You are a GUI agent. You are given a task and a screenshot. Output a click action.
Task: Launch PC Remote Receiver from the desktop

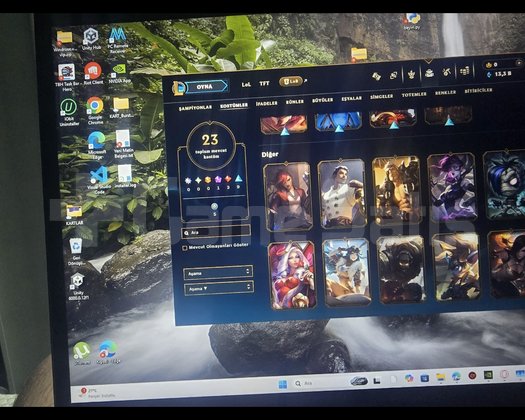tap(117, 40)
